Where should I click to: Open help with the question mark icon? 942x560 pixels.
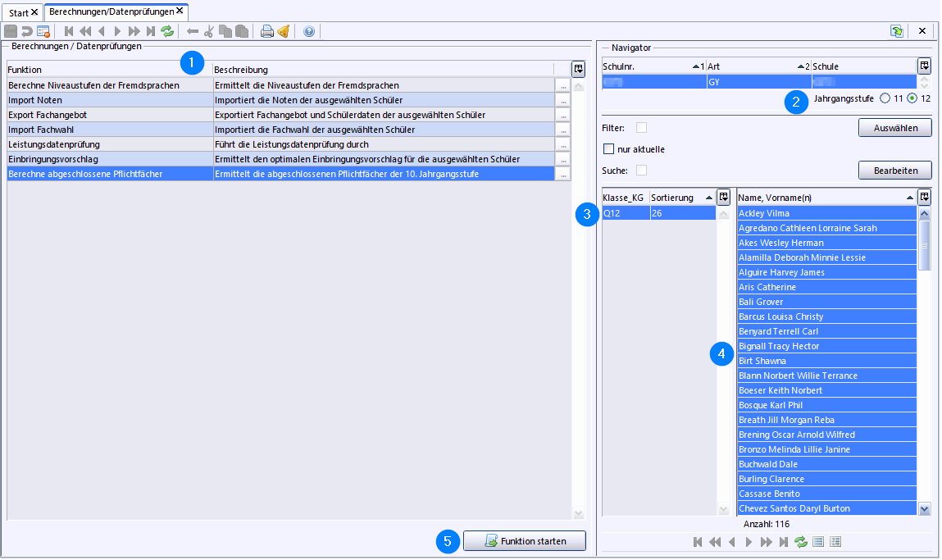tap(309, 31)
